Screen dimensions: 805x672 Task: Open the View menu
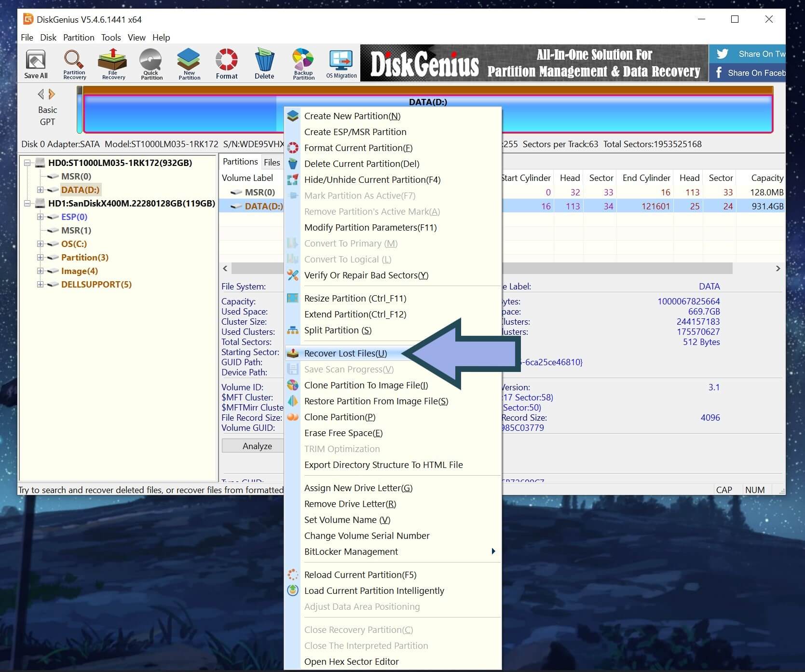[x=136, y=37]
